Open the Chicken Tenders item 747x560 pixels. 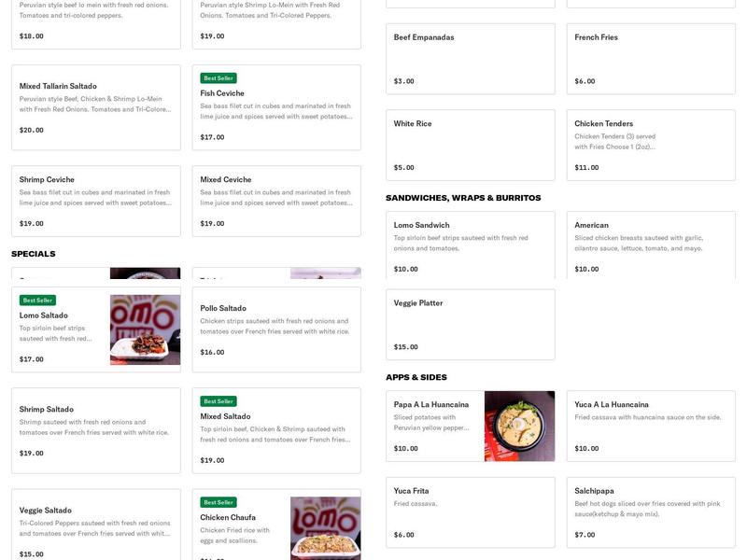pyautogui.click(x=650, y=145)
